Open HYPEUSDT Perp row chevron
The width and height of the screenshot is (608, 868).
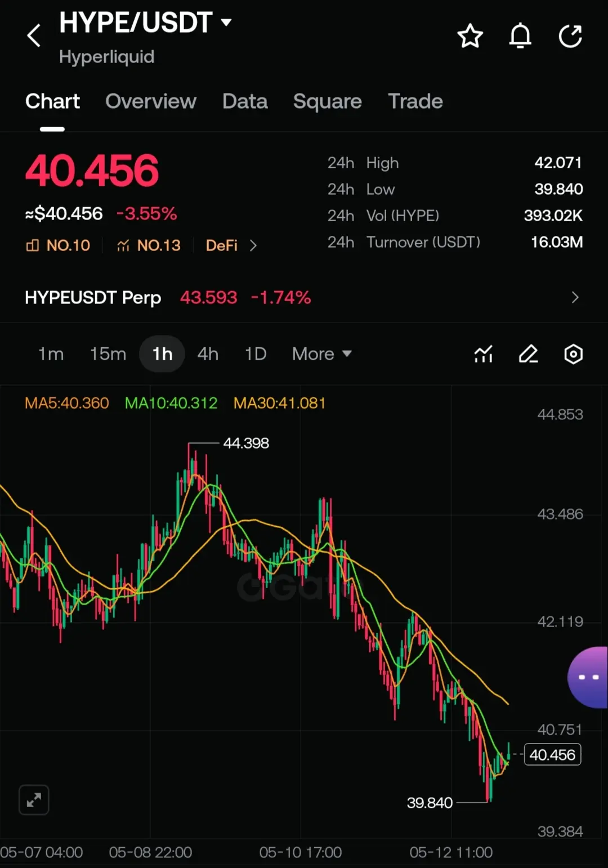(575, 297)
